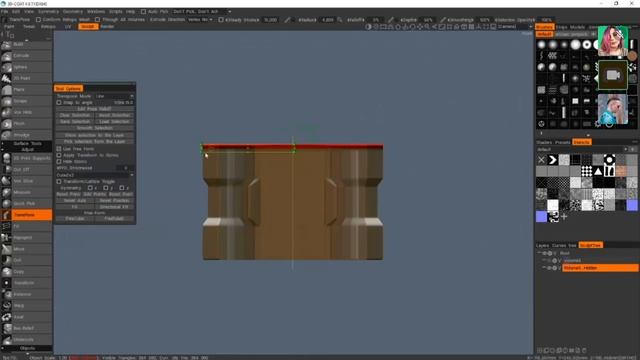Viewport: 640px width, 360px height.
Task: Select the highlighted orange sculpt tree layer
Action: [x=600, y=268]
